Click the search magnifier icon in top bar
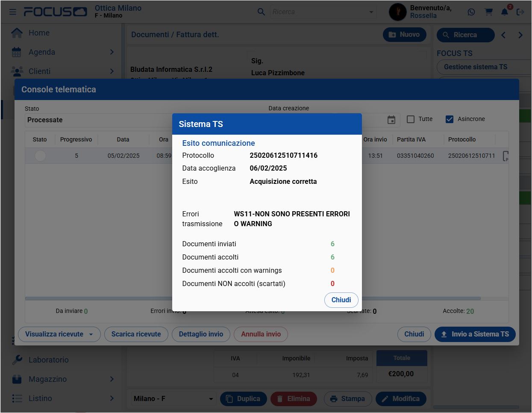 [x=261, y=12]
